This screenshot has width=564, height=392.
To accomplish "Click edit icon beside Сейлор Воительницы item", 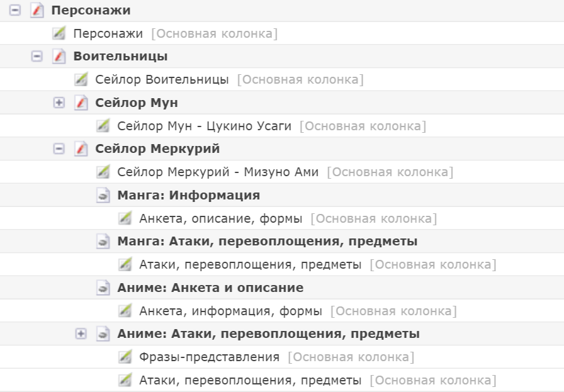I will 81,79.
